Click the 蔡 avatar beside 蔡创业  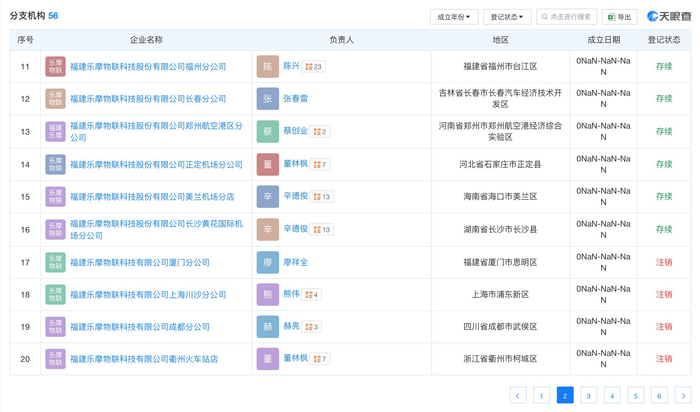[267, 132]
